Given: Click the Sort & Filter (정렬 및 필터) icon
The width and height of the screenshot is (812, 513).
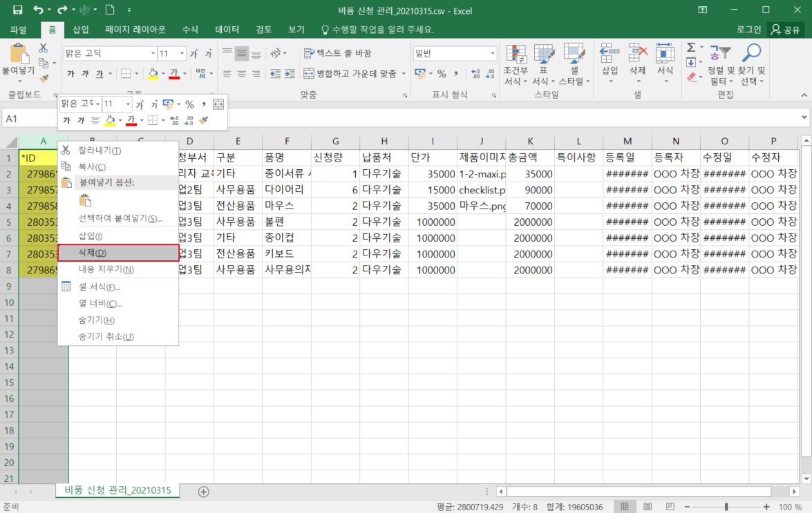Looking at the screenshot, I should coord(719,54).
